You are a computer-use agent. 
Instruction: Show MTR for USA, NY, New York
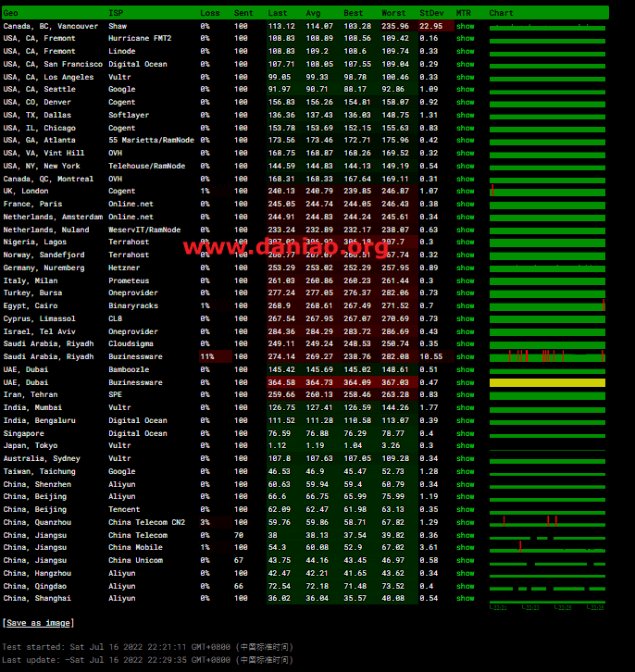pyautogui.click(x=465, y=166)
